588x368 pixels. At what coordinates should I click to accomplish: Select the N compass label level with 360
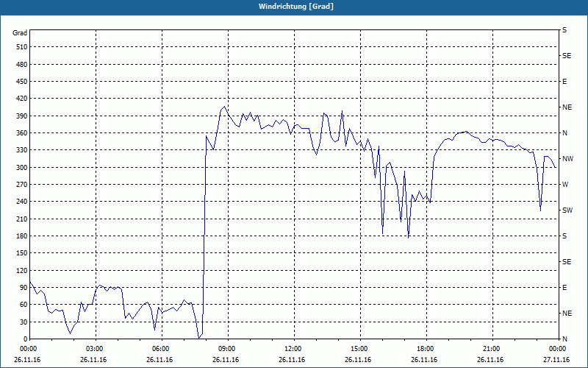click(564, 133)
